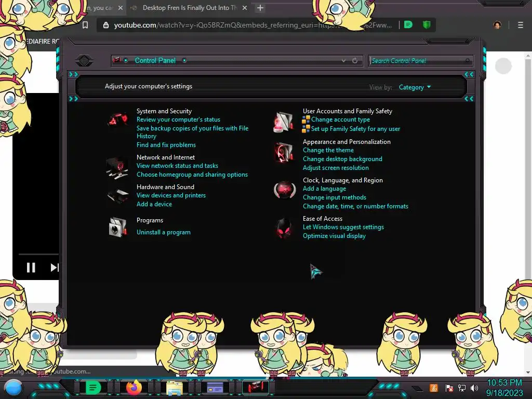The image size is (532, 399).
Task: Click the bookmark icon in the browser toolbar
Action: point(85,25)
